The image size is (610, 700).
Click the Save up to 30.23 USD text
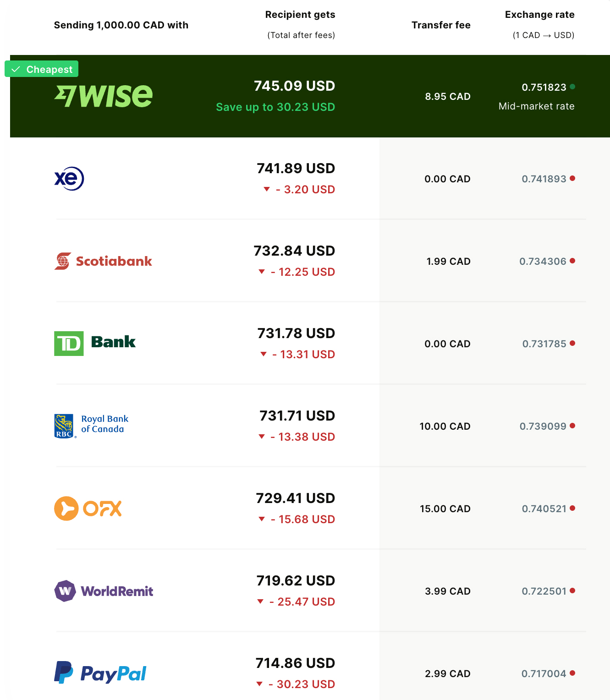(x=275, y=107)
